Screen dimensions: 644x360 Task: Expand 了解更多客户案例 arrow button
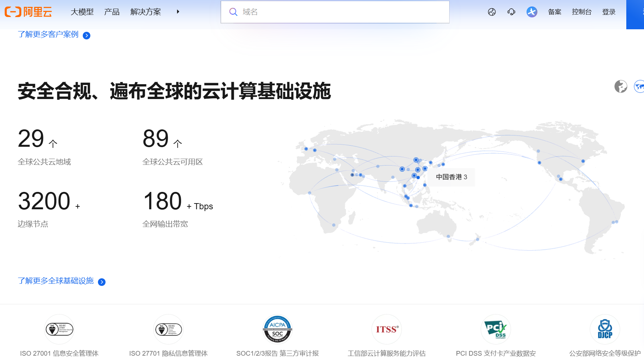click(86, 35)
